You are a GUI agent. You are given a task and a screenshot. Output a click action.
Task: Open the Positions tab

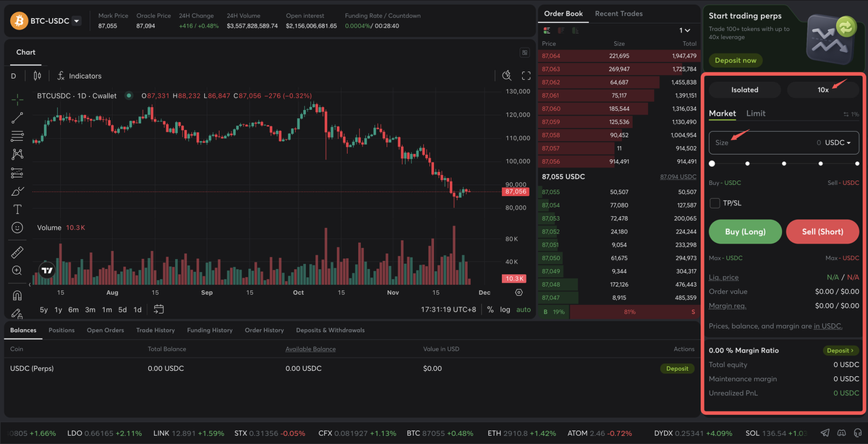[x=61, y=330]
